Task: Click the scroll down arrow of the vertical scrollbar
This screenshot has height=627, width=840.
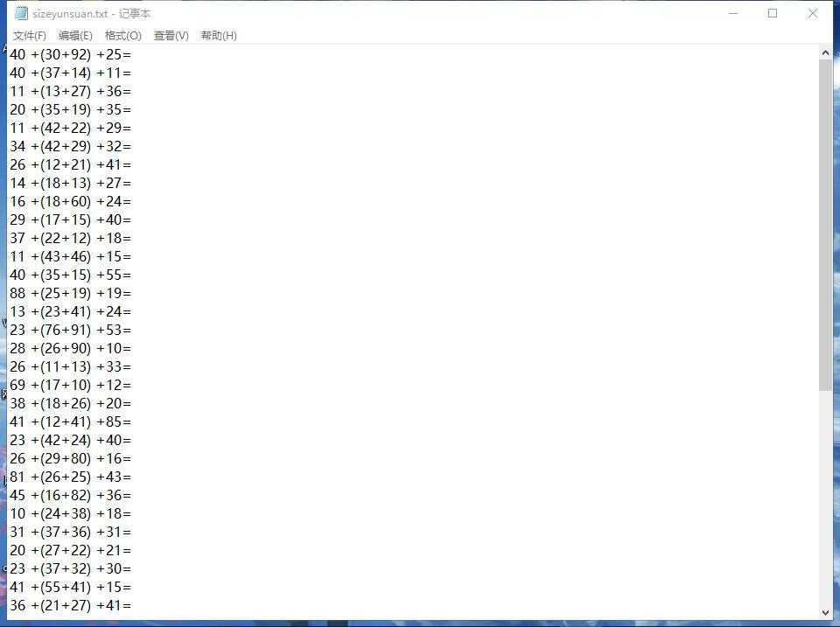Action: [825, 612]
